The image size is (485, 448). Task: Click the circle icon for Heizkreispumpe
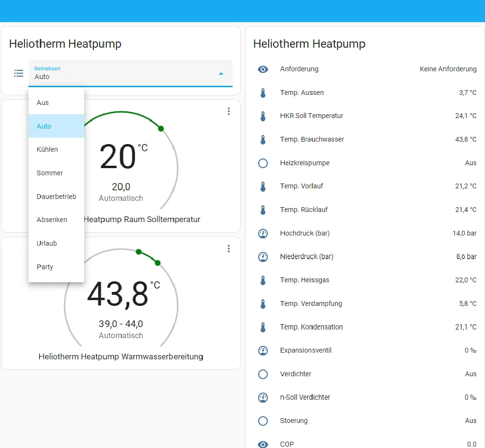click(263, 163)
